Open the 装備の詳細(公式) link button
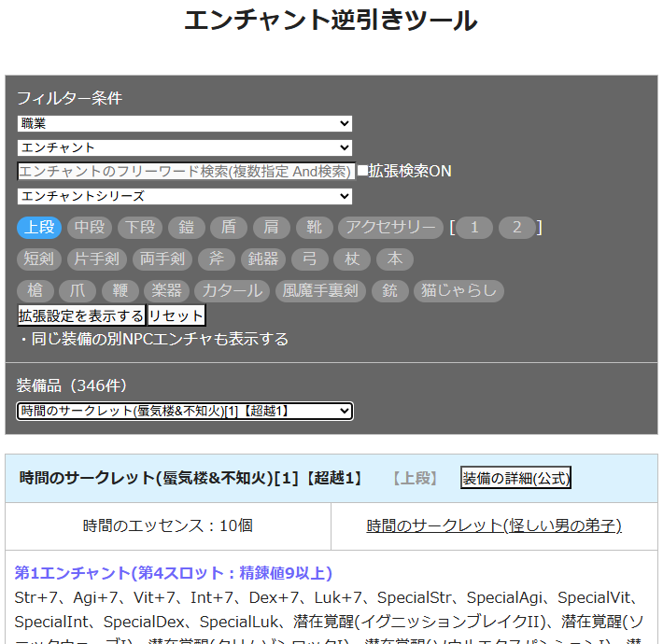This screenshot has height=644, width=663. click(515, 478)
